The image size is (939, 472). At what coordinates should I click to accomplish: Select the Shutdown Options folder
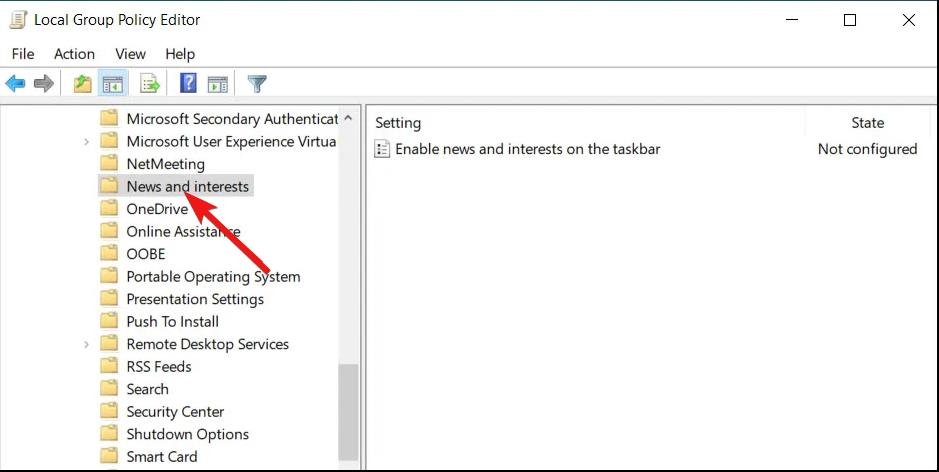(187, 434)
